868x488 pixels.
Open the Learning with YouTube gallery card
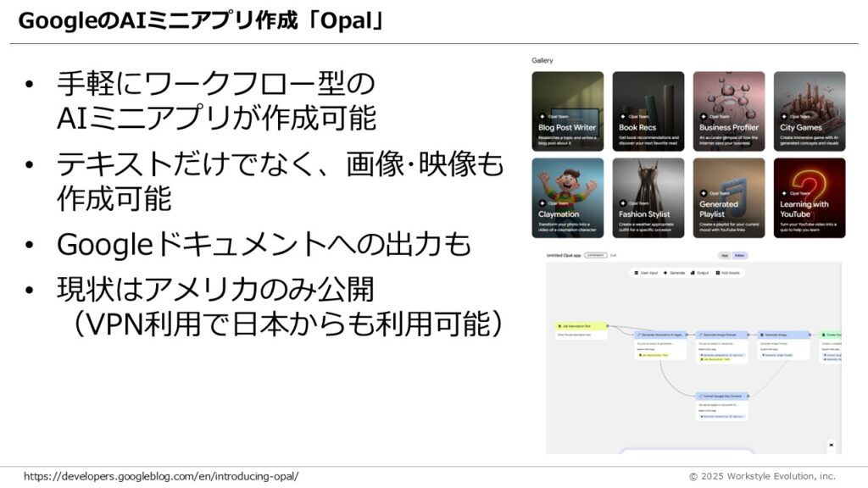(x=810, y=198)
